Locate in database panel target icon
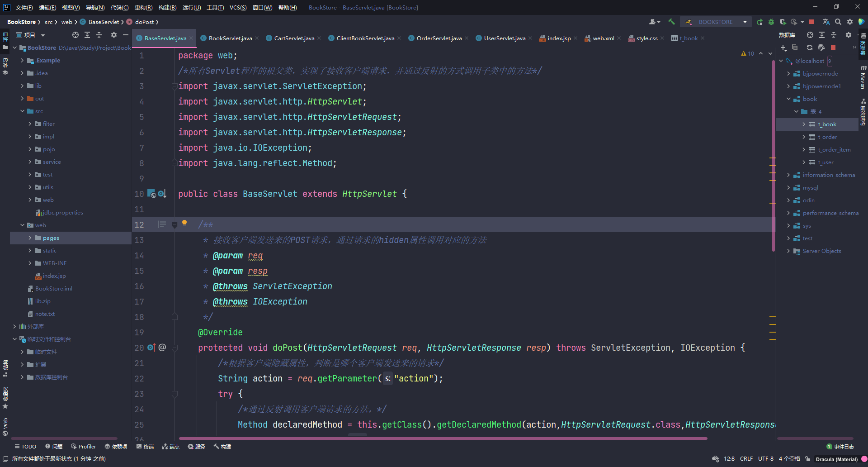The image size is (868, 467). [810, 35]
